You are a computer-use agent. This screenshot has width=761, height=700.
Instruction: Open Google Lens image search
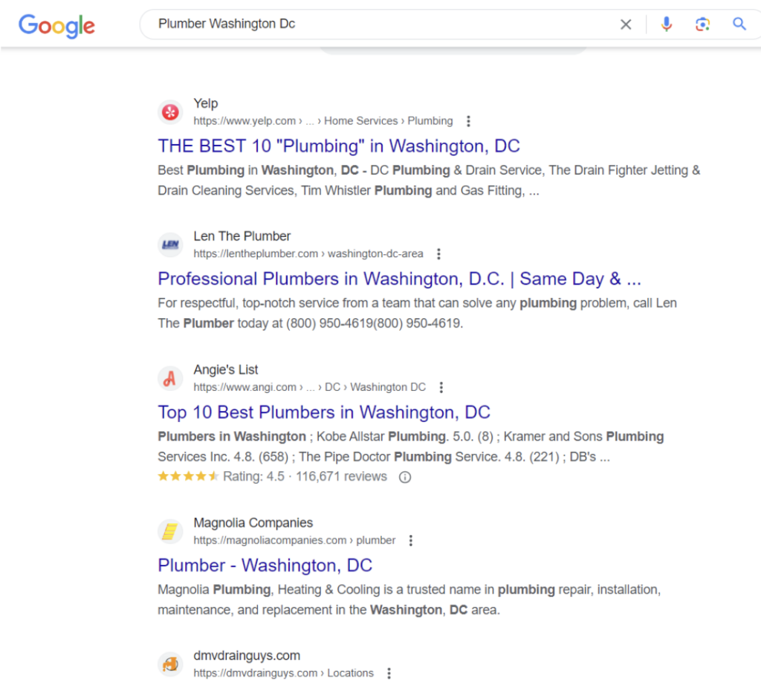tap(702, 24)
